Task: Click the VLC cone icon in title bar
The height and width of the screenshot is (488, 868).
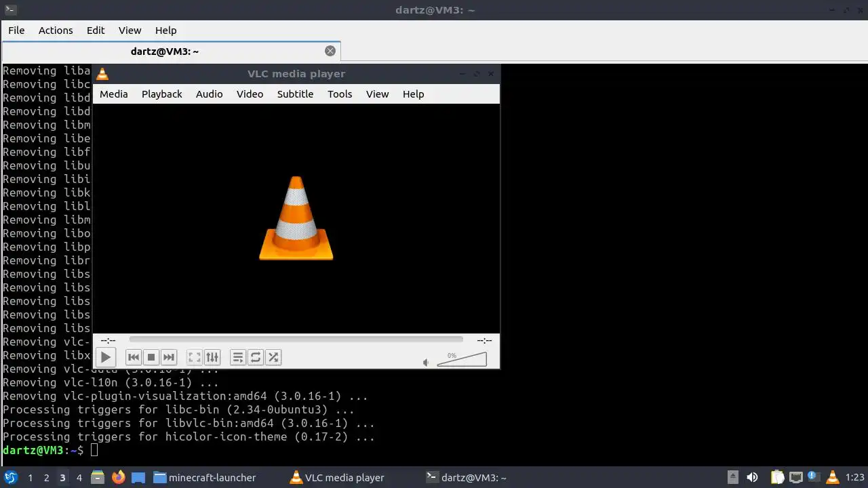Action: [102, 74]
